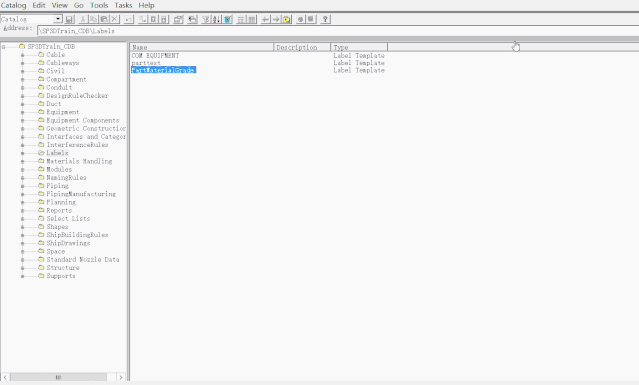Open the Tools menu
The width and height of the screenshot is (639, 385).
click(x=99, y=5)
